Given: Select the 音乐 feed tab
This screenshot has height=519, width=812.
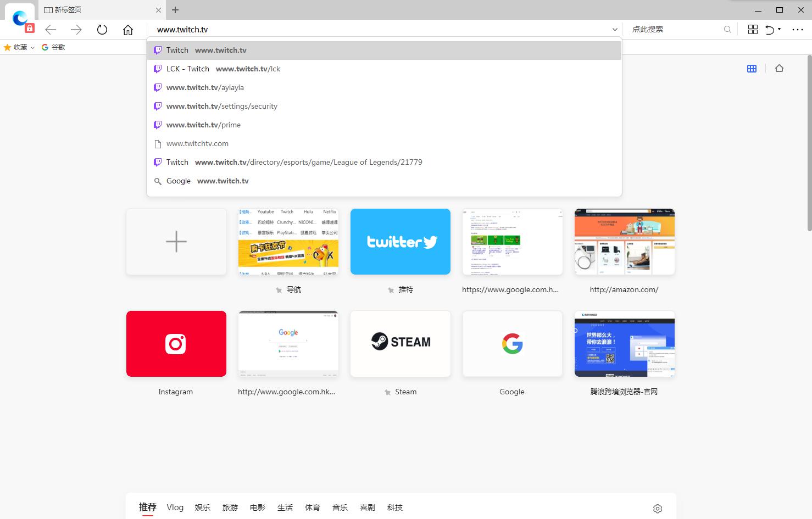Looking at the screenshot, I should pyautogui.click(x=340, y=507).
